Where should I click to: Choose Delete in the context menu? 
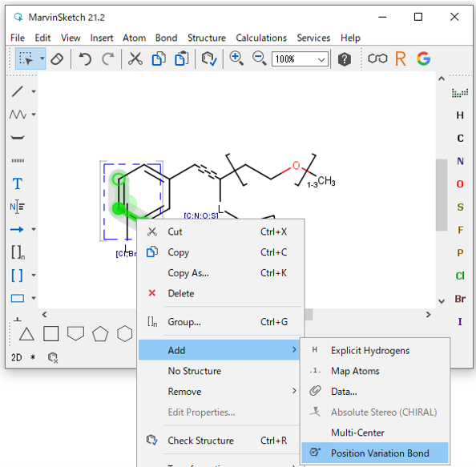(220, 293)
